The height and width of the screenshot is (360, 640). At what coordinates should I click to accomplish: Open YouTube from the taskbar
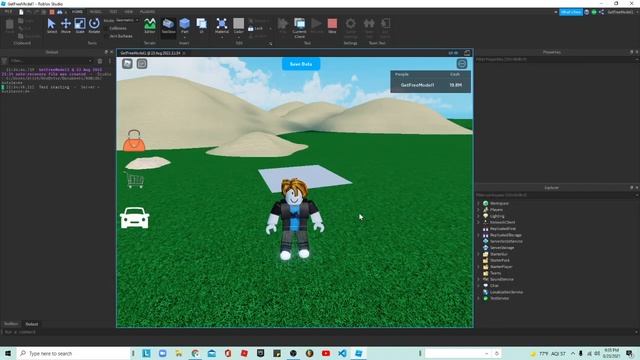click(326, 353)
